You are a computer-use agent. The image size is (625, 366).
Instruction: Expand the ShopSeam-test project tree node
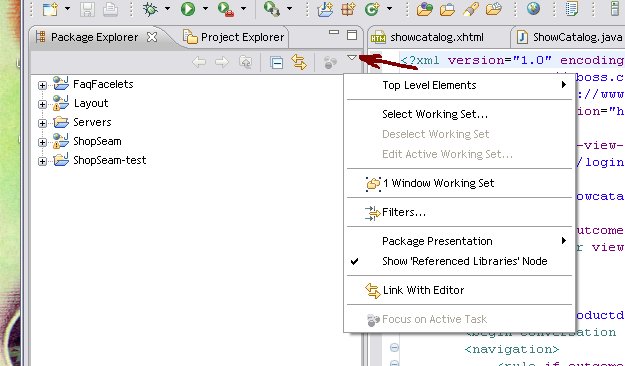[x=42, y=161]
